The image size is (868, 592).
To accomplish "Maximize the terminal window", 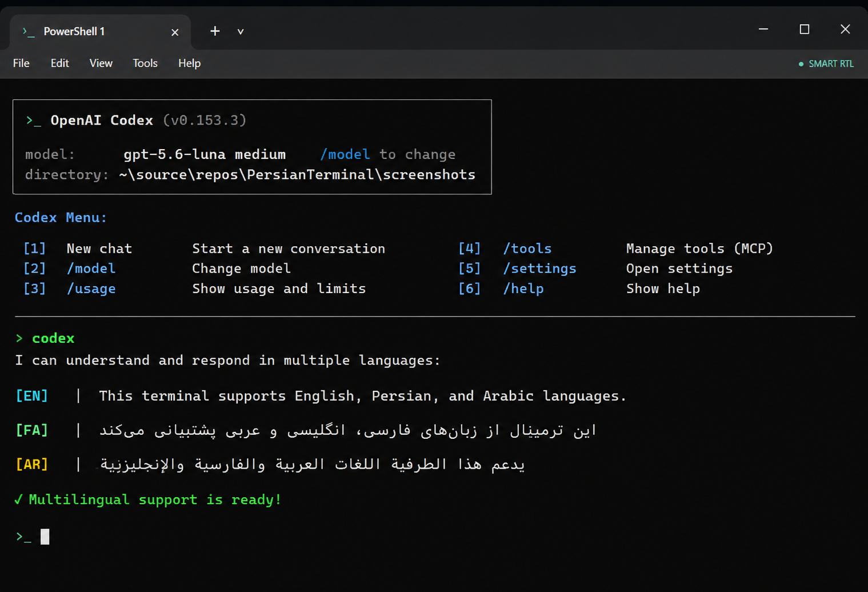I will [805, 29].
